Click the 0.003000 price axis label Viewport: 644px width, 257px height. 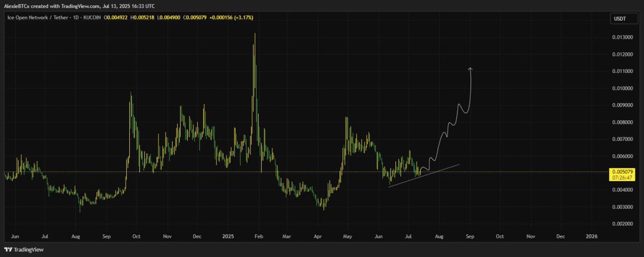621,207
